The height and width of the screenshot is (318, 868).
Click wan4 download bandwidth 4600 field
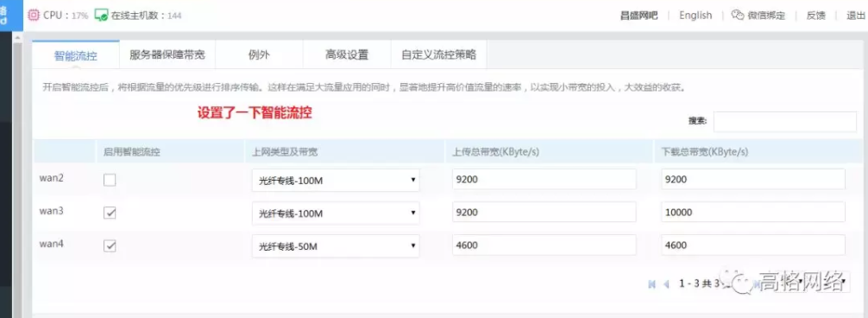(x=753, y=245)
